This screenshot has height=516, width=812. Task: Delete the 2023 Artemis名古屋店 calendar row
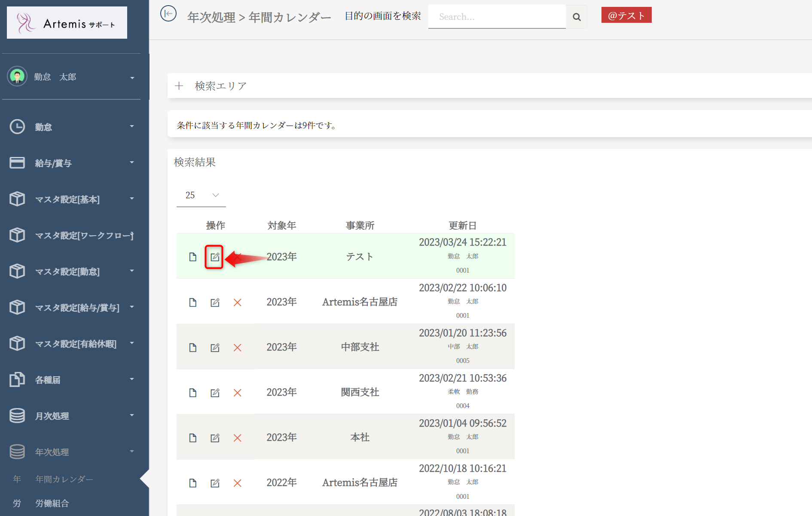237,303
